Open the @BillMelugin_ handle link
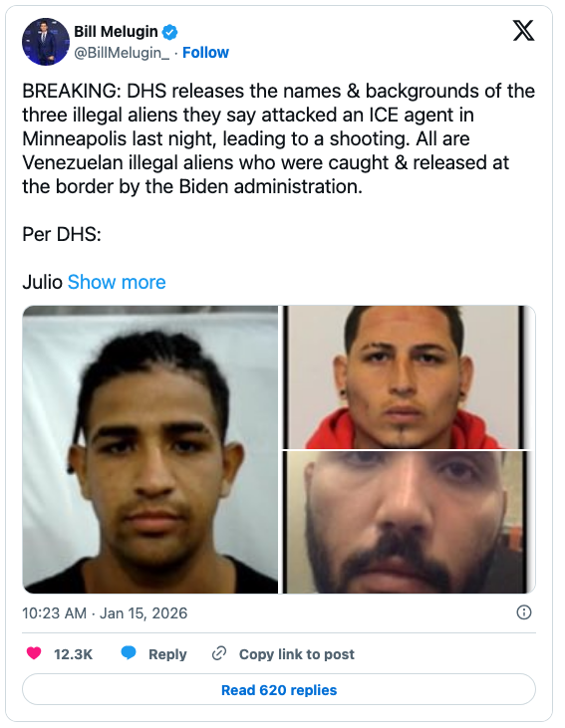565x728 pixels. coord(122,53)
